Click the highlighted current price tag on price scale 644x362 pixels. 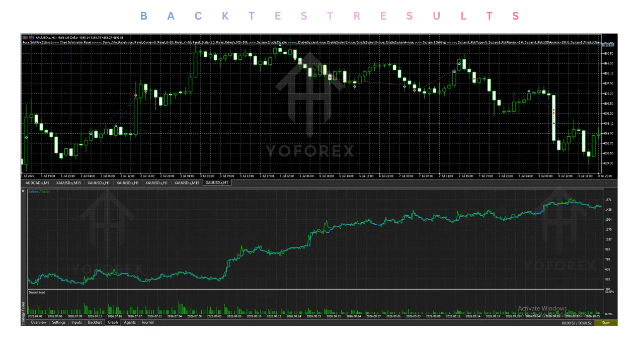click(609, 44)
